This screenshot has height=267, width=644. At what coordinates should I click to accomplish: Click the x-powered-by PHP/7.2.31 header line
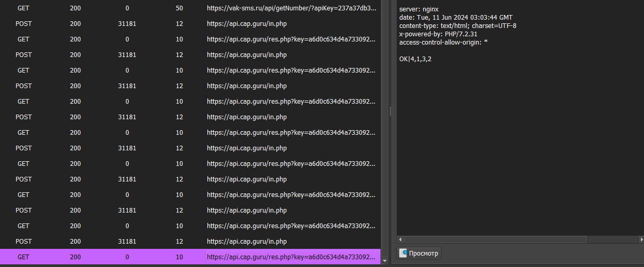[x=438, y=34]
